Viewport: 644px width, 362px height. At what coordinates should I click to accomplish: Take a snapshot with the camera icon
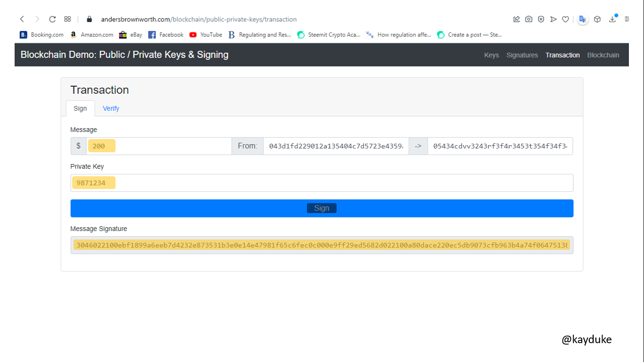528,19
